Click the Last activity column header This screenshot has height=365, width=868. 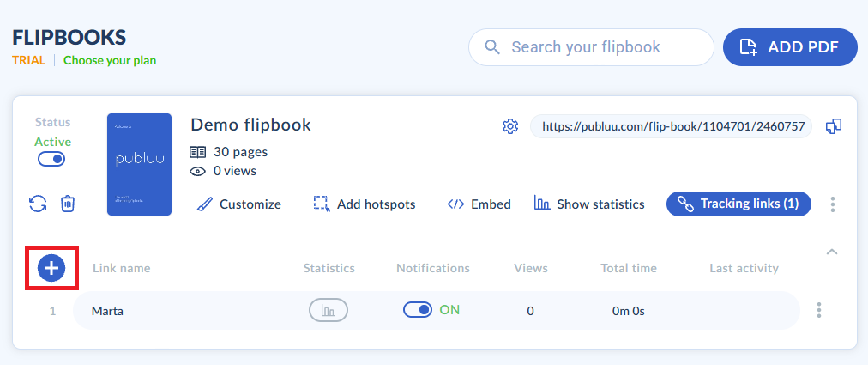(744, 269)
